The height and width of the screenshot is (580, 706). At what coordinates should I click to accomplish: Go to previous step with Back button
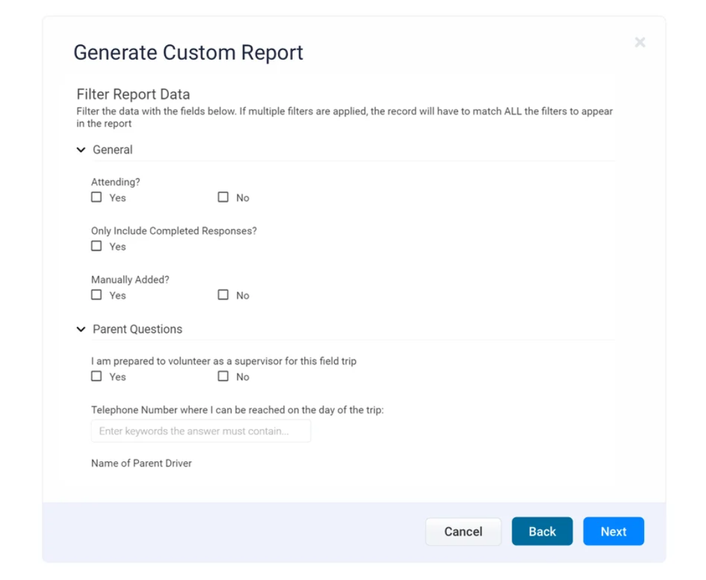tap(542, 531)
